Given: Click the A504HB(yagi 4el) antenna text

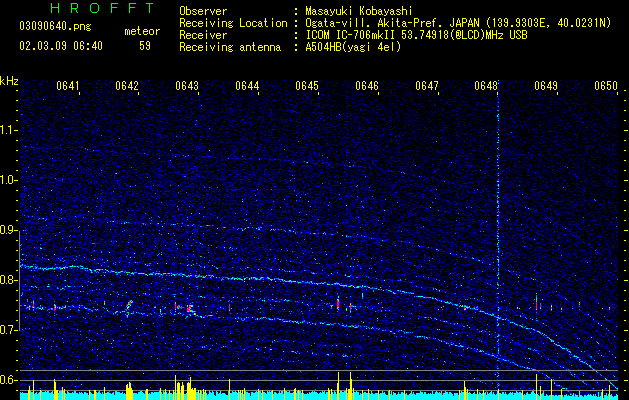Looking at the screenshot, I should (353, 47).
